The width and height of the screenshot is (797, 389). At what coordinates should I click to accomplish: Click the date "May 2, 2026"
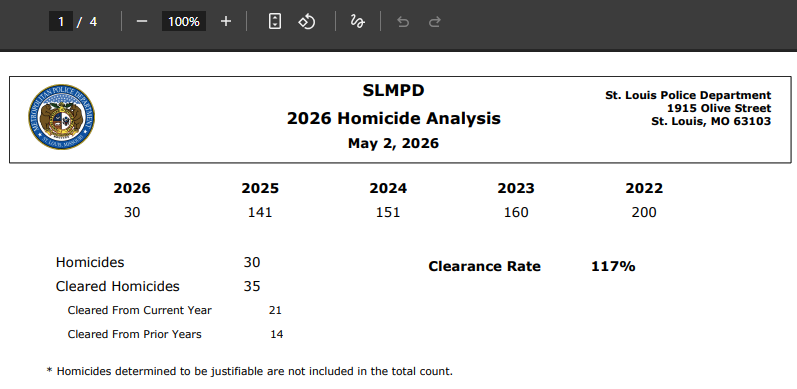click(x=393, y=143)
